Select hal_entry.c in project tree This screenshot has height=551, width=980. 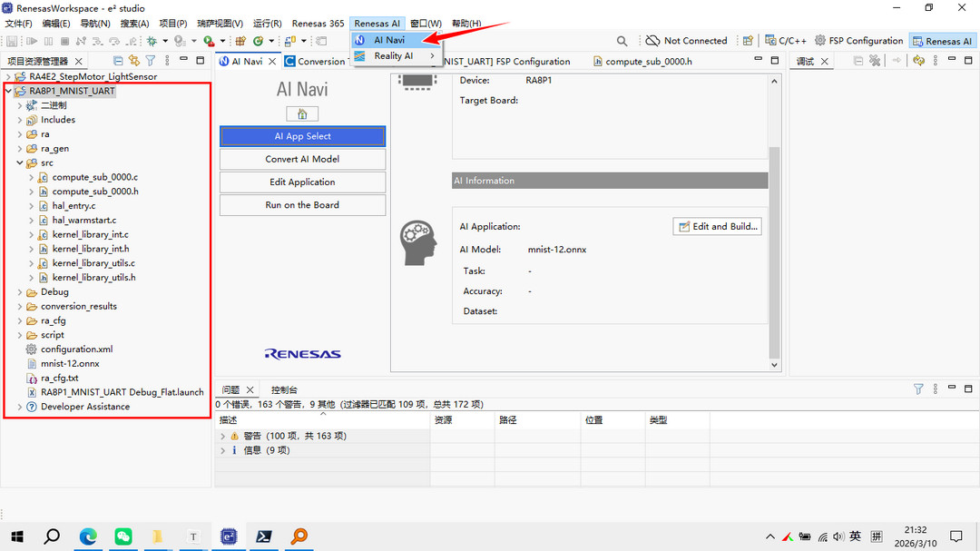click(x=73, y=206)
